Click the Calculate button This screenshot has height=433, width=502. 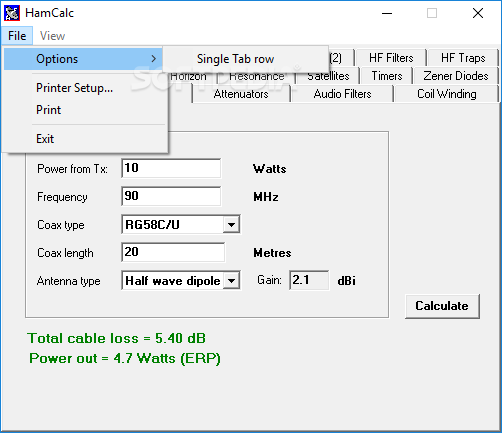point(442,306)
